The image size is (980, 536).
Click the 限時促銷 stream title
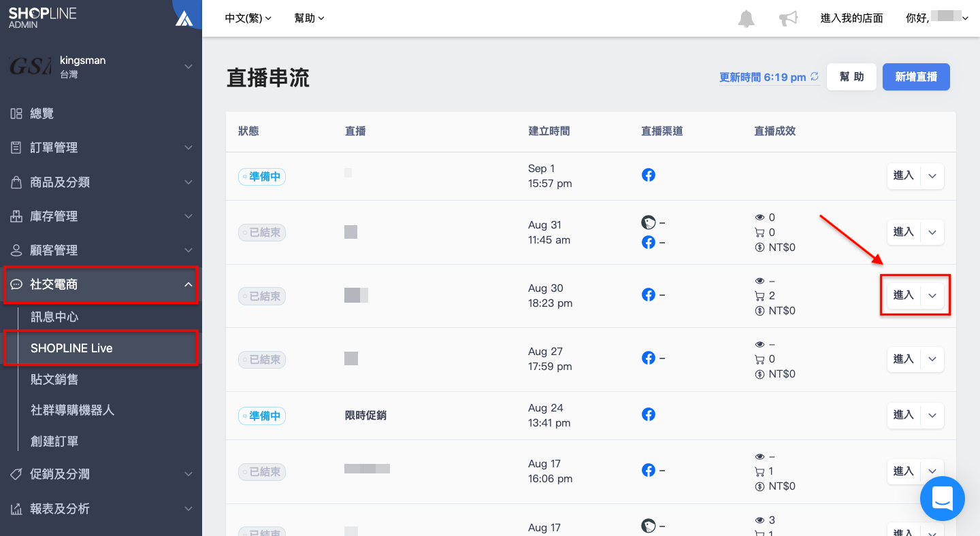click(x=366, y=415)
